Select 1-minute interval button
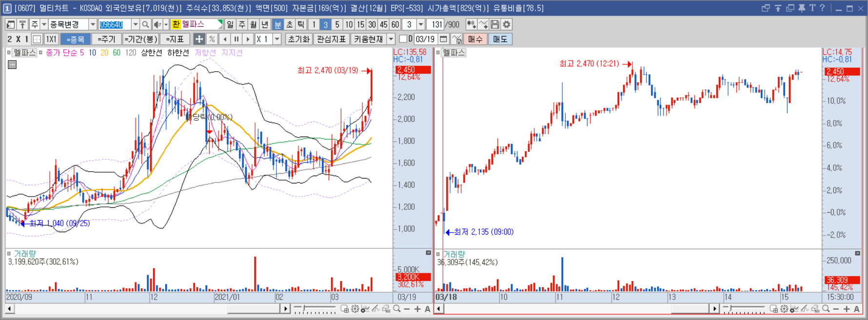This screenshot has width=868, height=320. (x=314, y=24)
